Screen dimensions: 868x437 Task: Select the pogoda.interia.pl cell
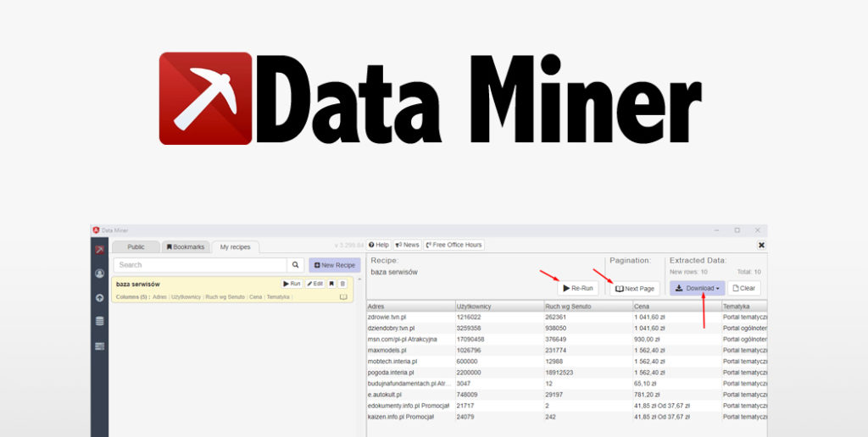click(x=411, y=373)
